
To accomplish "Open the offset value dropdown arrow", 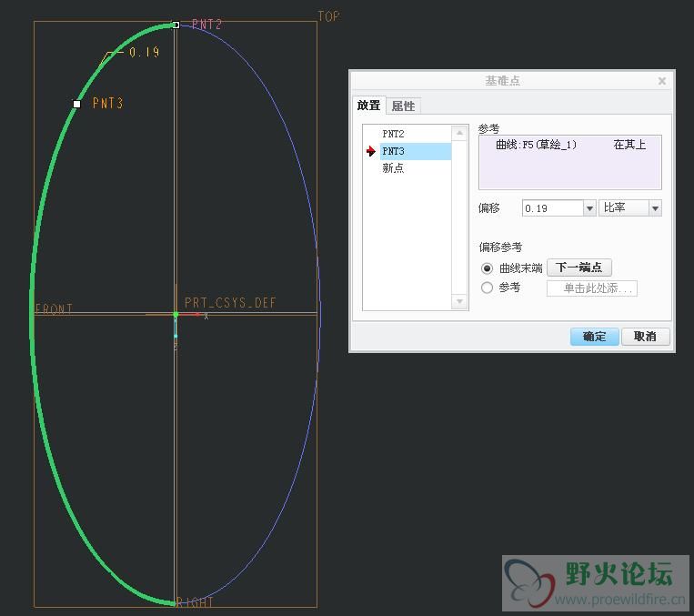I will [589, 208].
